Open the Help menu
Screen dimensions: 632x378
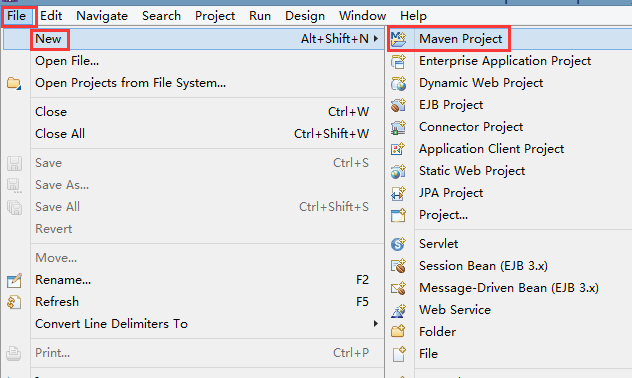413,16
